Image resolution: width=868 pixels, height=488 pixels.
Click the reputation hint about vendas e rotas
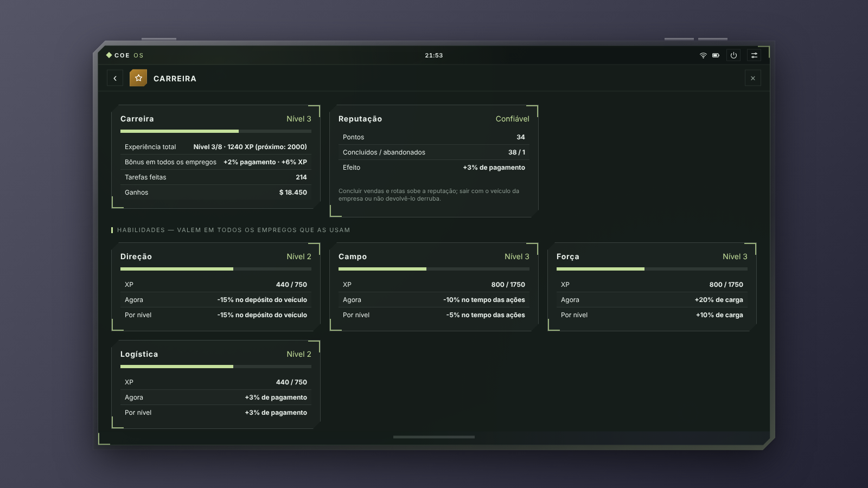pos(429,195)
